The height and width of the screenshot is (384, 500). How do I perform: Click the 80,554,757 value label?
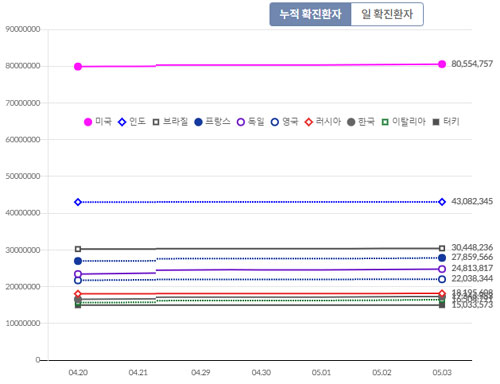click(x=472, y=64)
